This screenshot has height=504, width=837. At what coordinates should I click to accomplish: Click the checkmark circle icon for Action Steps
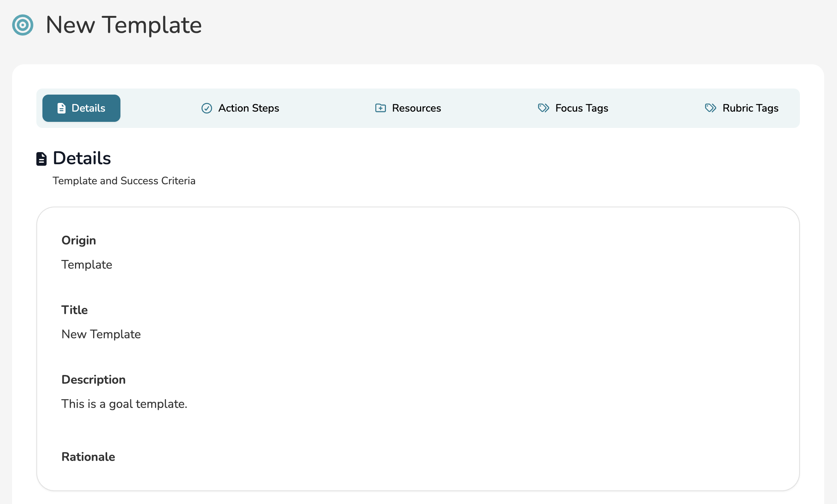point(206,108)
